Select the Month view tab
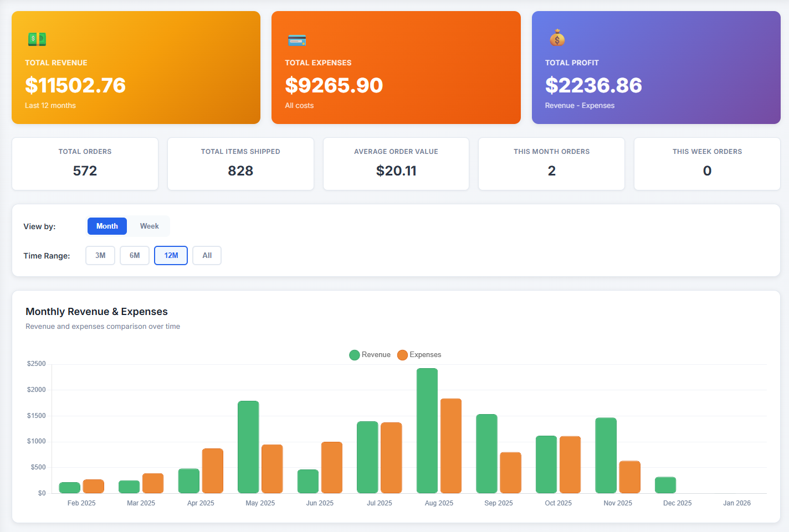Viewport: 789px width, 532px height. tap(106, 226)
